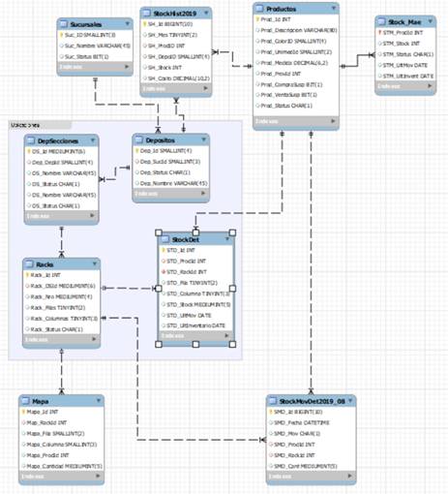Click the StockMovDet2019_08 table icon

(273, 401)
